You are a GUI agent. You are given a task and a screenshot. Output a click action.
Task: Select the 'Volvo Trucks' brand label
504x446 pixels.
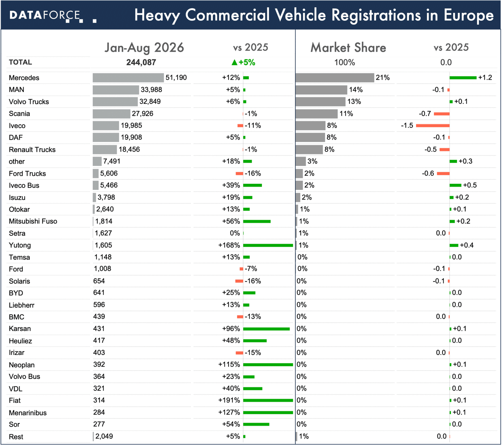coord(29,102)
